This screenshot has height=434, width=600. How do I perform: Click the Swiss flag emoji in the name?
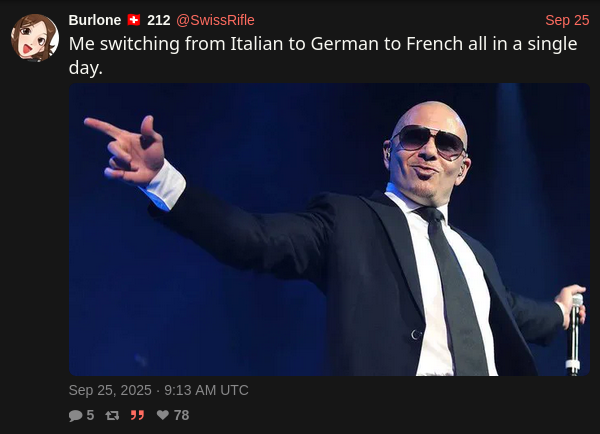134,20
